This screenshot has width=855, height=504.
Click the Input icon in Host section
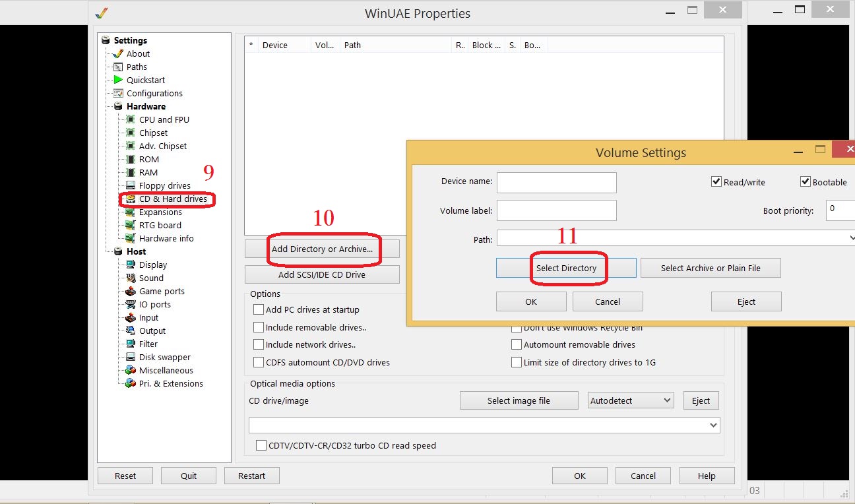tap(131, 317)
